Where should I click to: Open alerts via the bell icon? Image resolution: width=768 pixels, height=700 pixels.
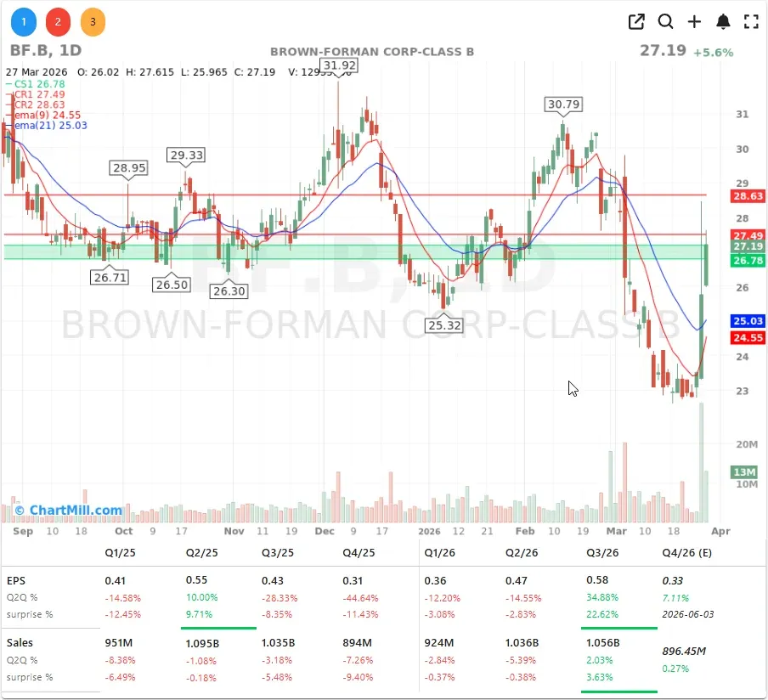[723, 21]
